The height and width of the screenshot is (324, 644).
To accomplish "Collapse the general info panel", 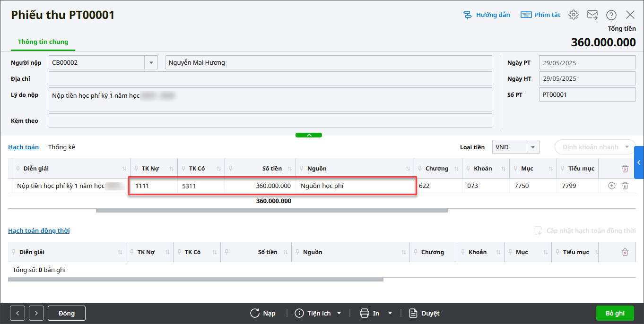I will click(x=309, y=135).
